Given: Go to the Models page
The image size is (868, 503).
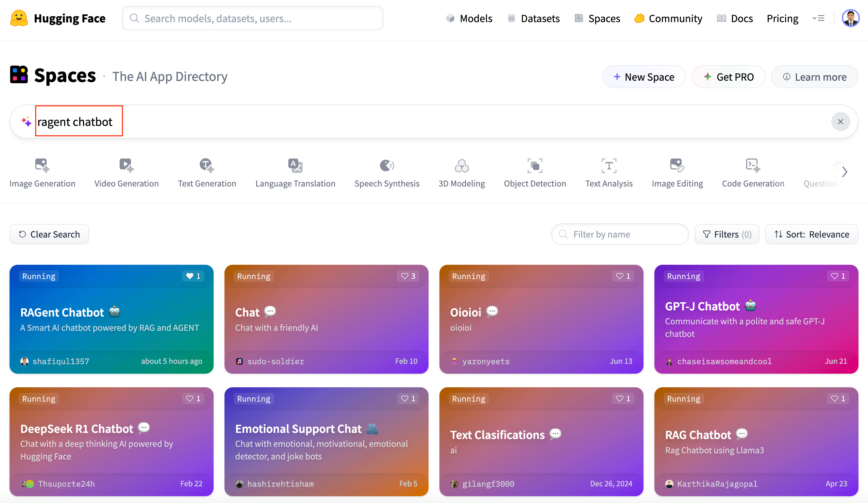Looking at the screenshot, I should 469,18.
